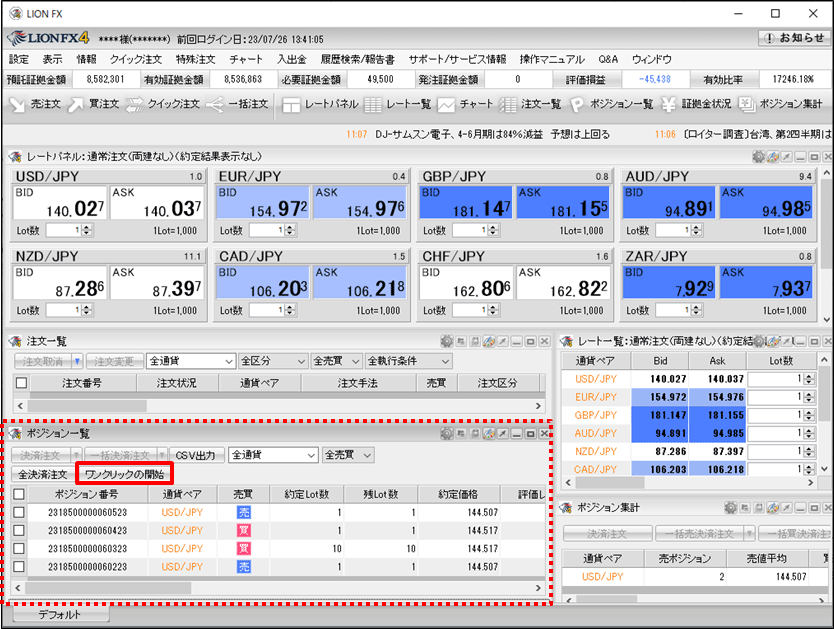Open 設定 menu
Viewport: 834px width, 629px height.
[19, 60]
